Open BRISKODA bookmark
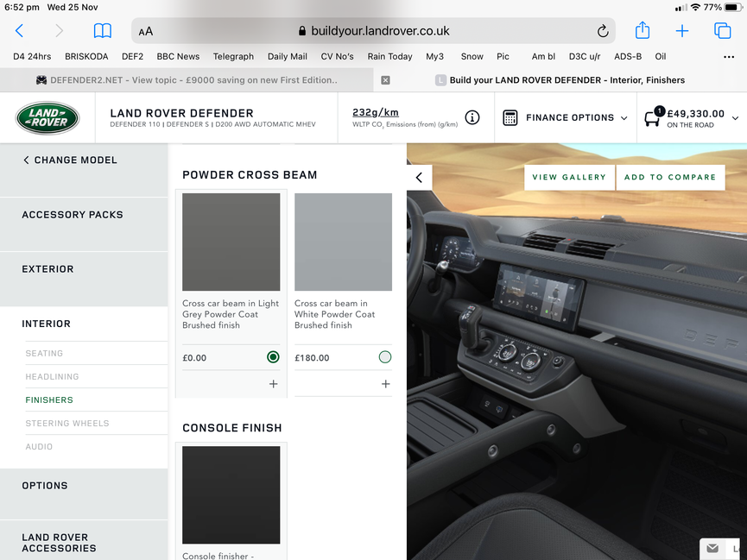The width and height of the screenshot is (747, 560). coord(86,57)
